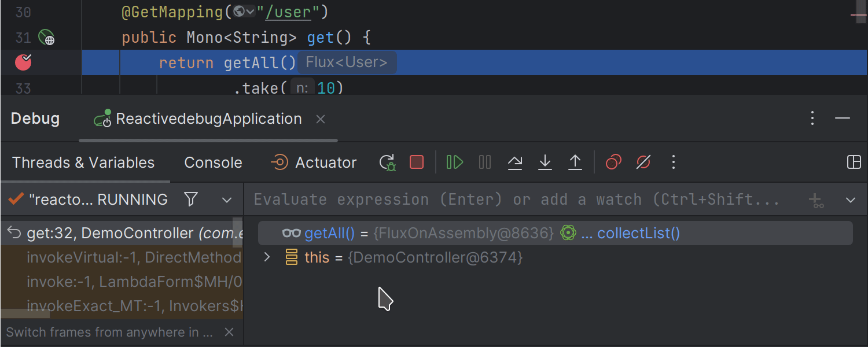
Task: Stop the running application
Action: [417, 163]
